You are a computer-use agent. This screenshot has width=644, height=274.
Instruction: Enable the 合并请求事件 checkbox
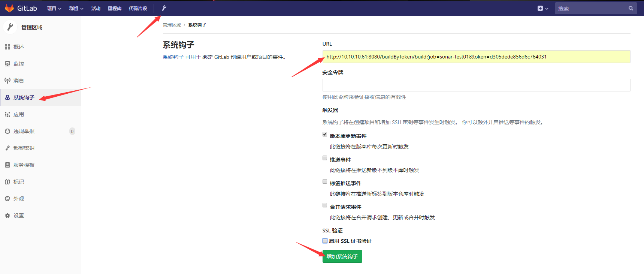tap(325, 205)
